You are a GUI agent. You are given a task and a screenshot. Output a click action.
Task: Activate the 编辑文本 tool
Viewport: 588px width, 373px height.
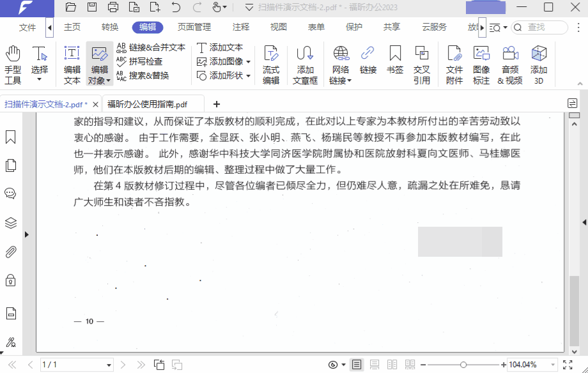pos(72,62)
